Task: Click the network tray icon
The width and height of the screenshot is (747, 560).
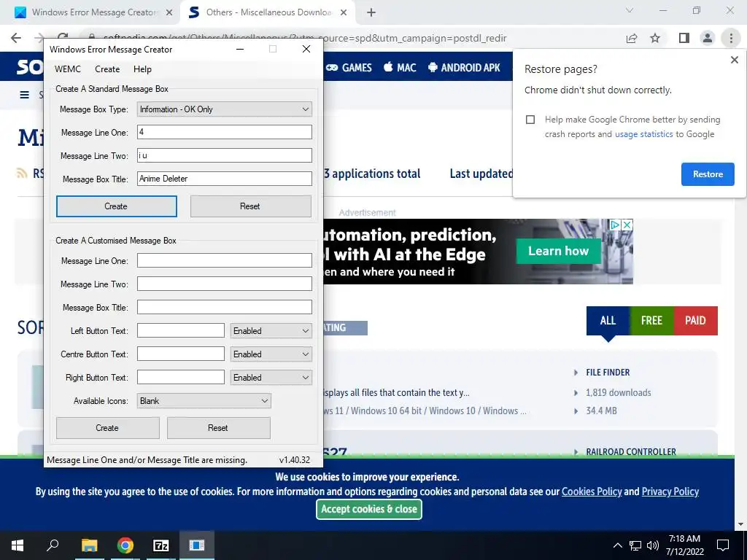Action: point(635,545)
